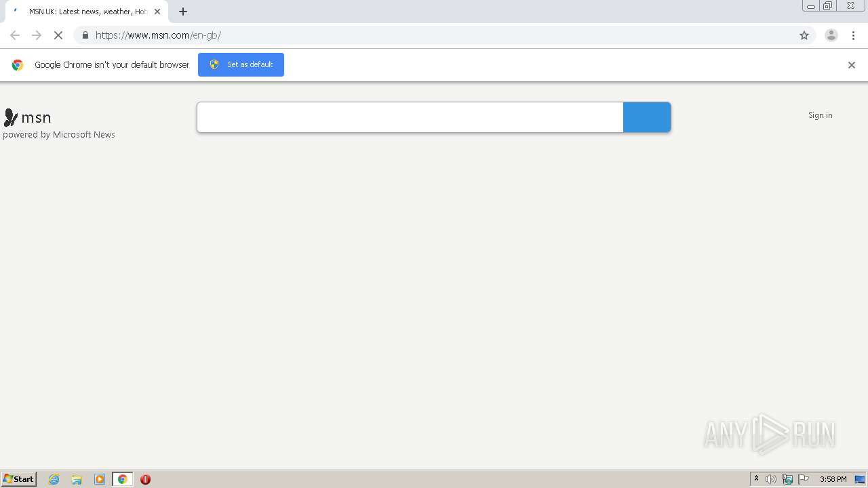Image resolution: width=868 pixels, height=488 pixels.
Task: Close the MSN UK tab
Action: [157, 12]
